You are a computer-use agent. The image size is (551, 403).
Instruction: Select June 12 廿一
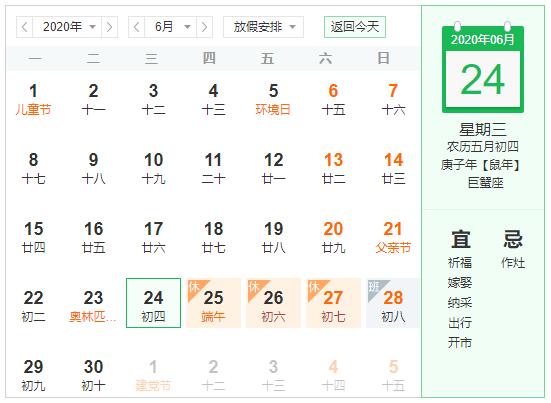click(273, 169)
